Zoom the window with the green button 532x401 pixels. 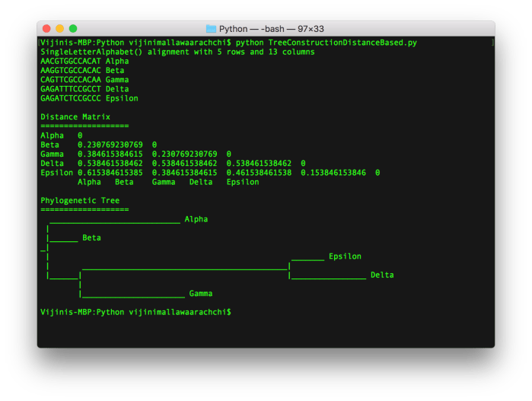[77, 29]
